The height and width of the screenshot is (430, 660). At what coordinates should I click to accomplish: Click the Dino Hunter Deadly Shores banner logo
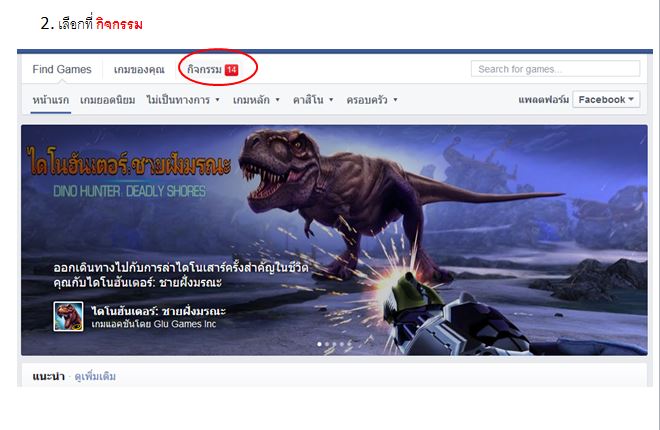[x=129, y=171]
